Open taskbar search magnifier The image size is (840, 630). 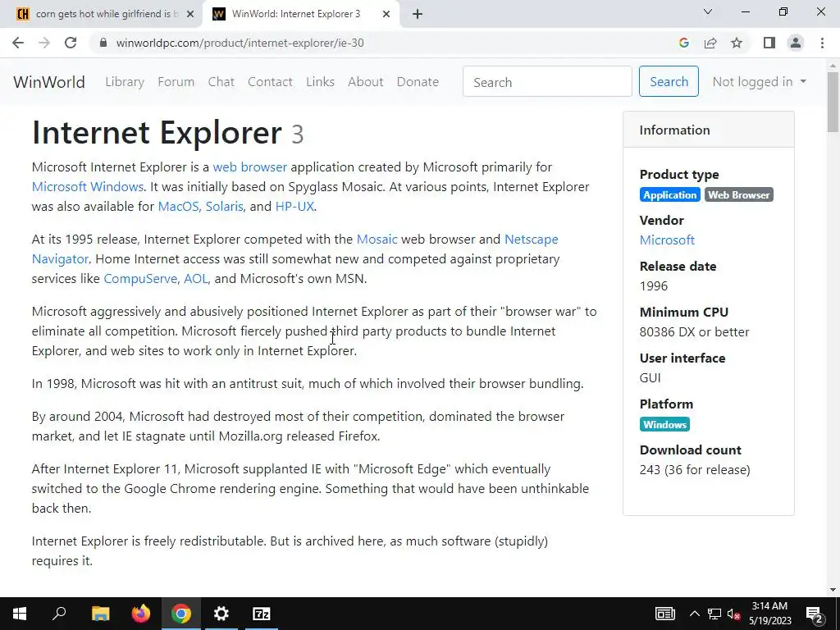[x=59, y=614]
